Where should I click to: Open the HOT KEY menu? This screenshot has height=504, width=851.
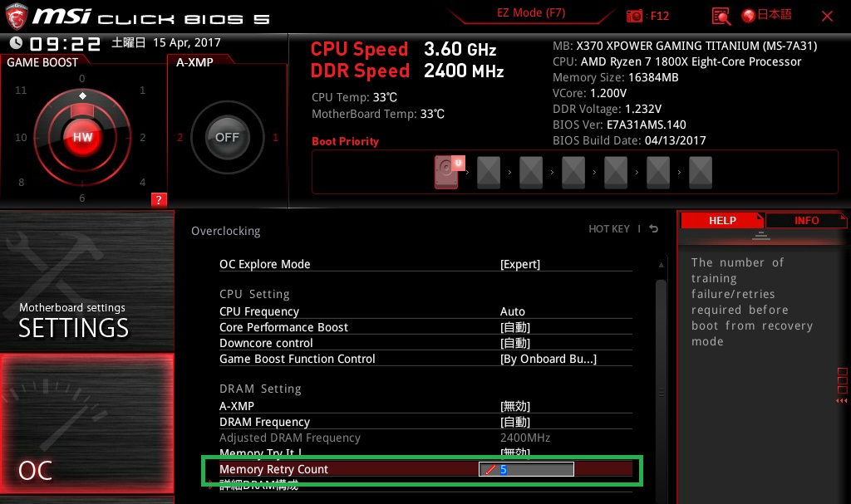609,229
